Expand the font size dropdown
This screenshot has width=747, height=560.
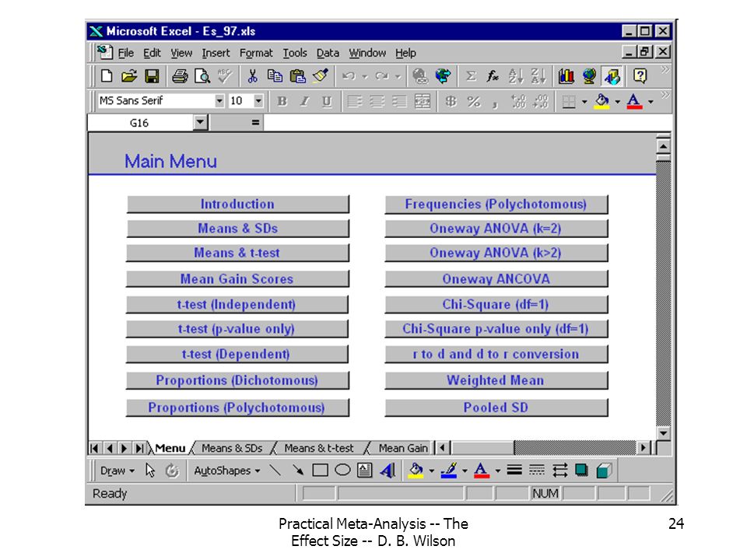click(258, 101)
